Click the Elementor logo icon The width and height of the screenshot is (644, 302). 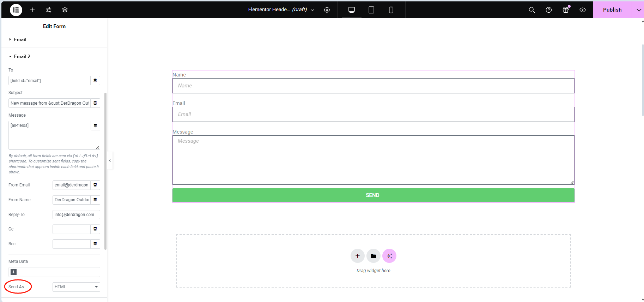click(16, 10)
